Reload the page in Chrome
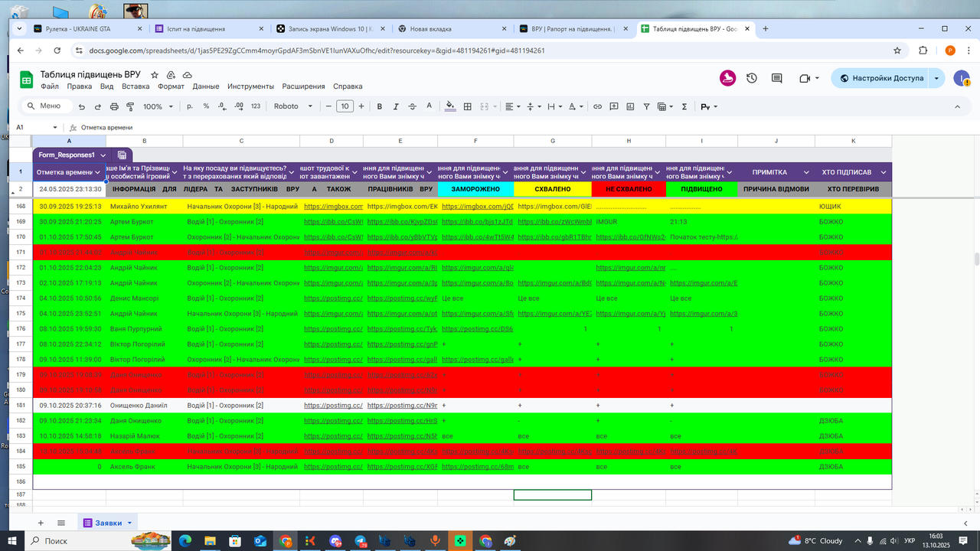Screen dimensions: 980x551 click(x=58, y=51)
